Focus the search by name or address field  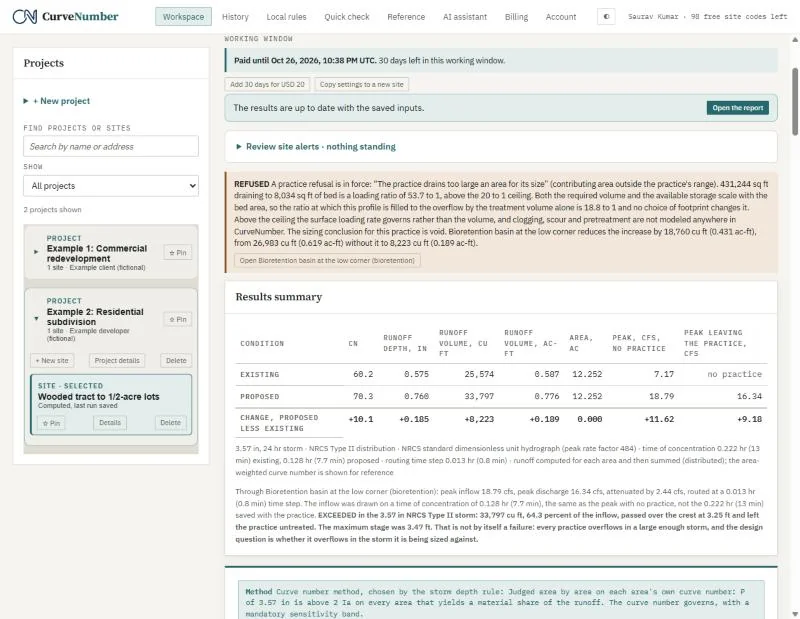(x=111, y=146)
